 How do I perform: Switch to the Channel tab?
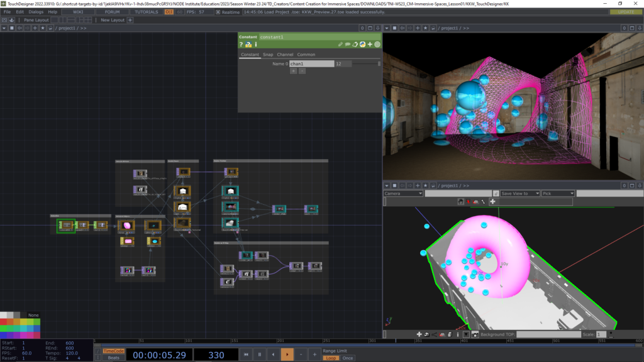coord(286,55)
